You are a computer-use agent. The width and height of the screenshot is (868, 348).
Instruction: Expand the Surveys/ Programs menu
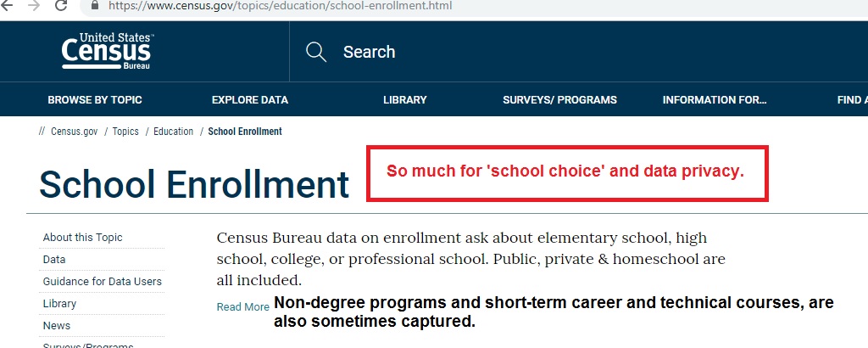[559, 100]
